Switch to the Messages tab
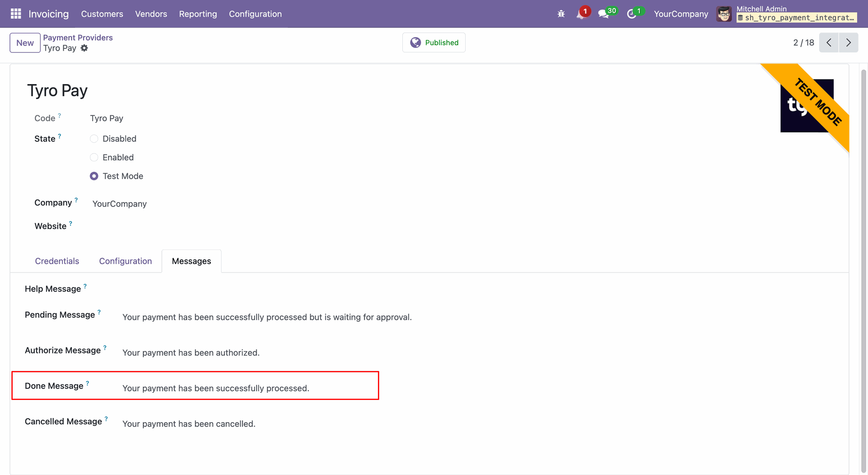Screen dimensions: 868x475 [x=192, y=261]
